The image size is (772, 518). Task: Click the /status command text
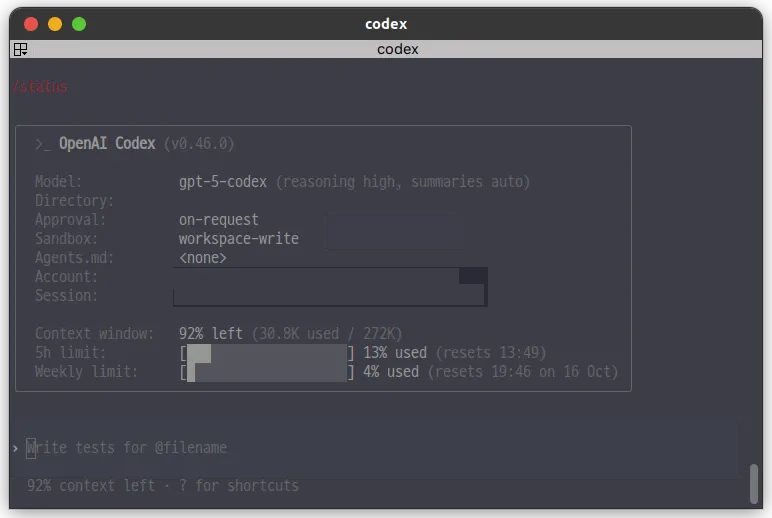40,87
